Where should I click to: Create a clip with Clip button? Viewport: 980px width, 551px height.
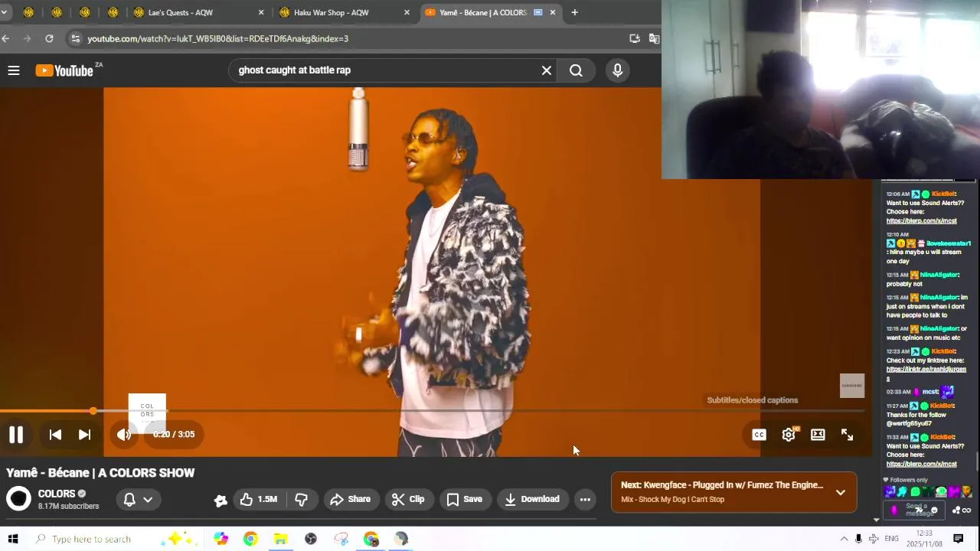408,500
